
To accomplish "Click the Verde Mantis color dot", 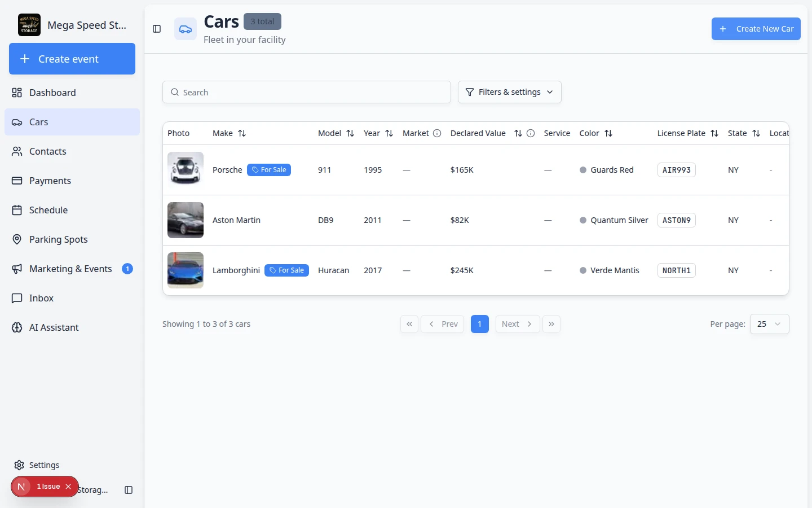I will click(x=583, y=270).
